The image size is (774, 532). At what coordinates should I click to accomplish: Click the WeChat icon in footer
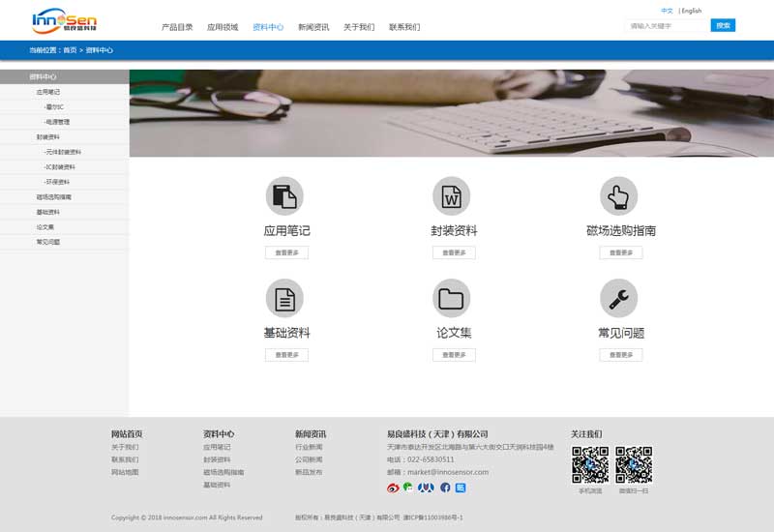pyautogui.click(x=408, y=488)
